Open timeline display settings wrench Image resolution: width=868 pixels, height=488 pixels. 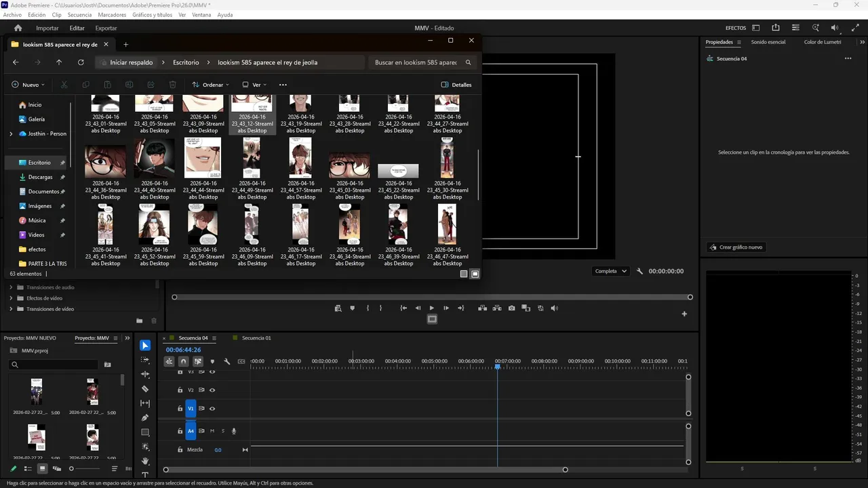tap(227, 361)
